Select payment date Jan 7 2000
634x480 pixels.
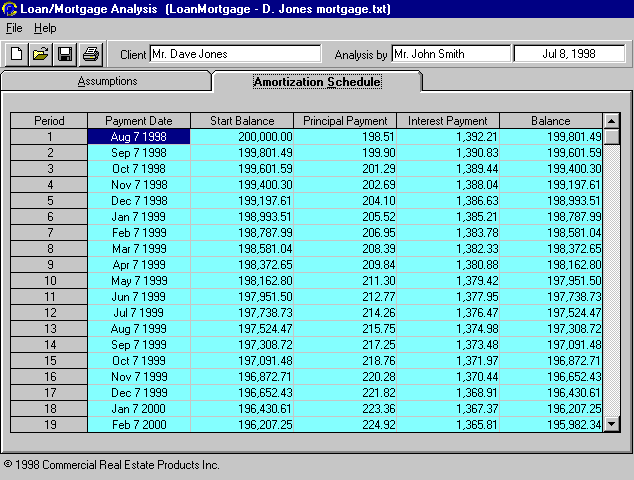[139, 409]
